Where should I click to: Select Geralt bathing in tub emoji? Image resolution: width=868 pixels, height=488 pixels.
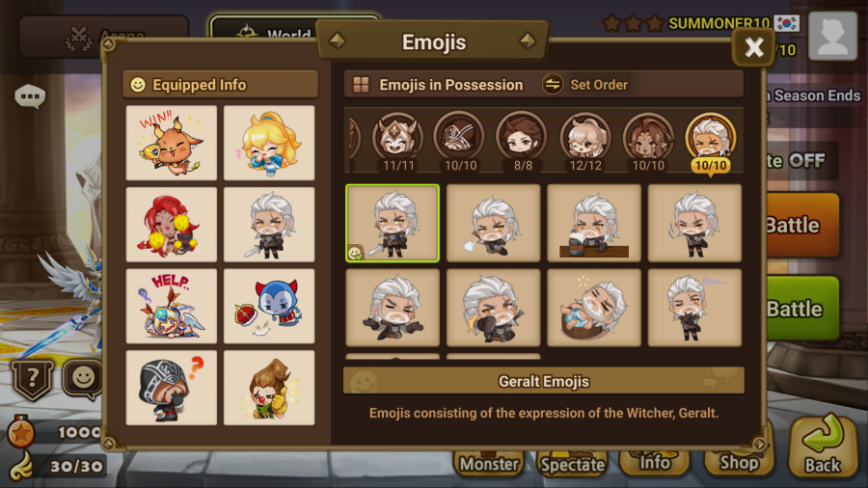pyautogui.click(x=594, y=308)
